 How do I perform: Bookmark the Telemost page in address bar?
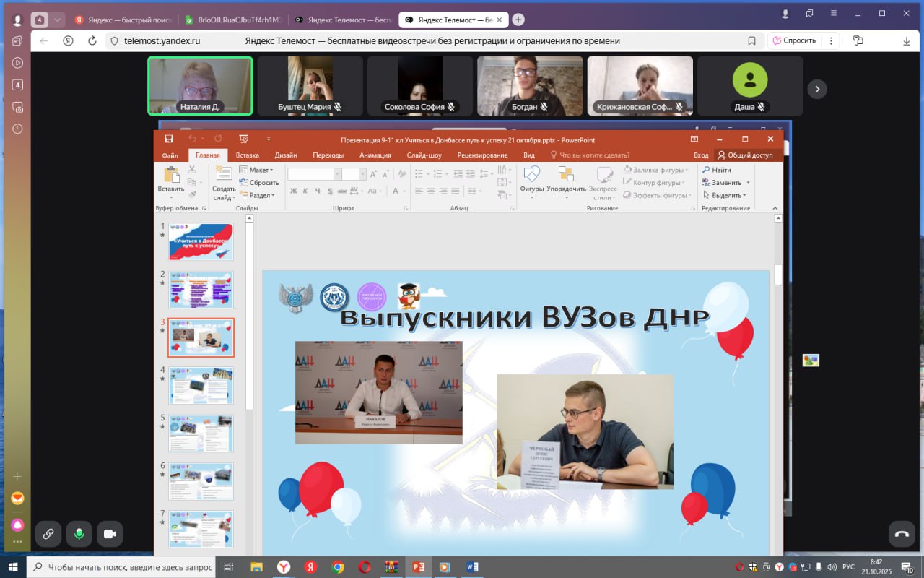751,41
